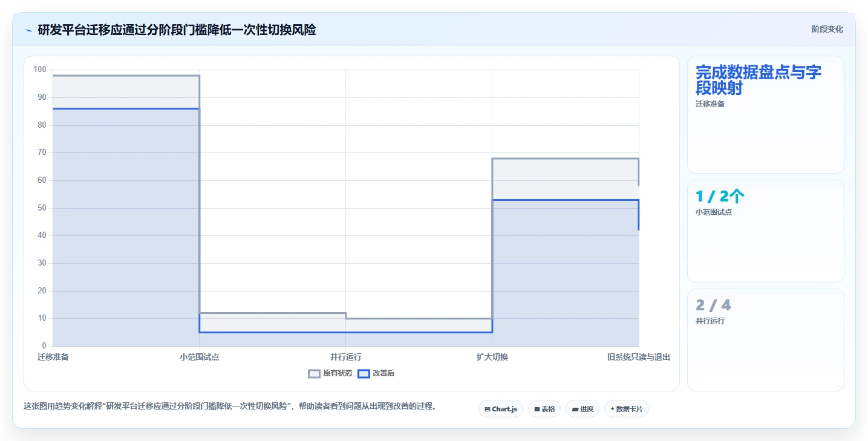This screenshot has width=868, height=441.
Task: Click the icon inside the 进度 tag
Action: [x=575, y=410]
